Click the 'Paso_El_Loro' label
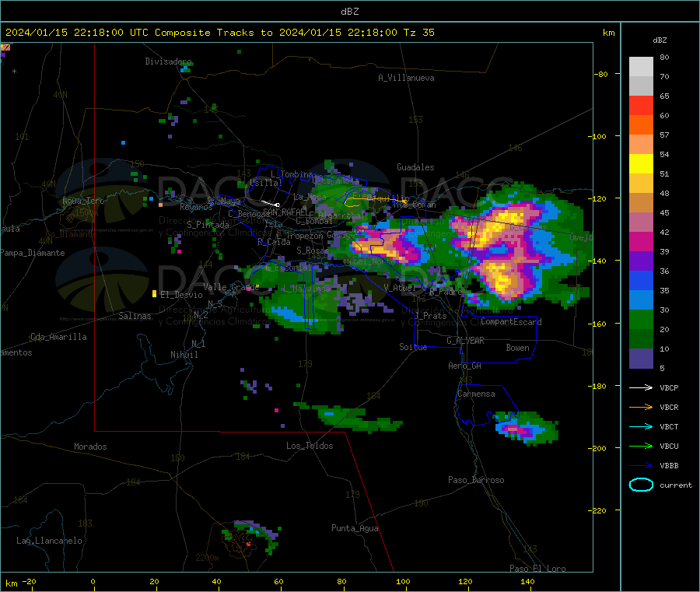 pos(537,569)
